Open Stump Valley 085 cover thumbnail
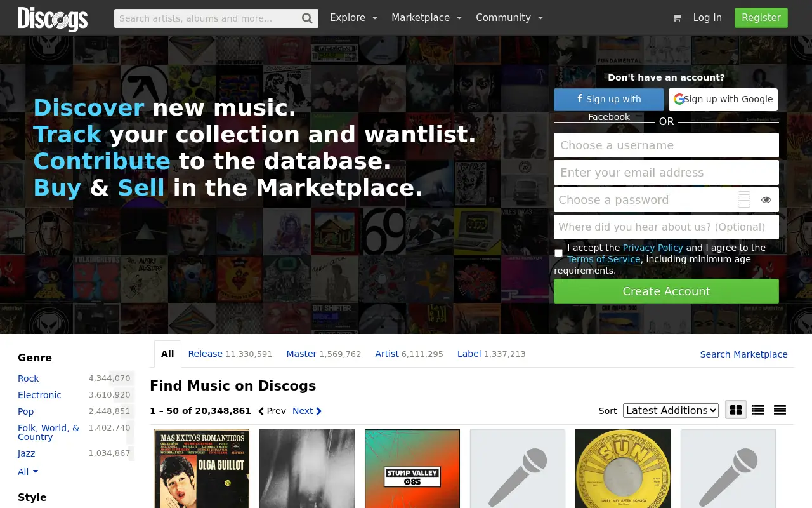Screen dimensions: 812x508 point(412,469)
